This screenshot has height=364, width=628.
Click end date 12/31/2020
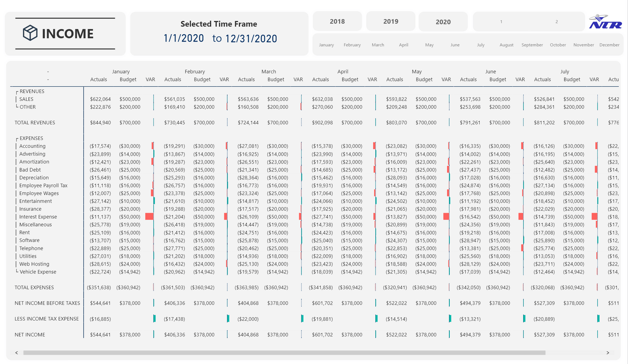[x=251, y=38]
